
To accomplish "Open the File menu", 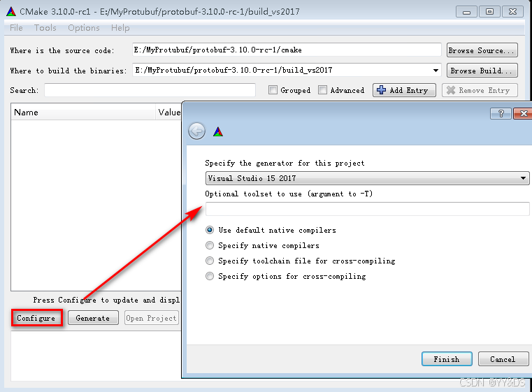I will pos(16,28).
